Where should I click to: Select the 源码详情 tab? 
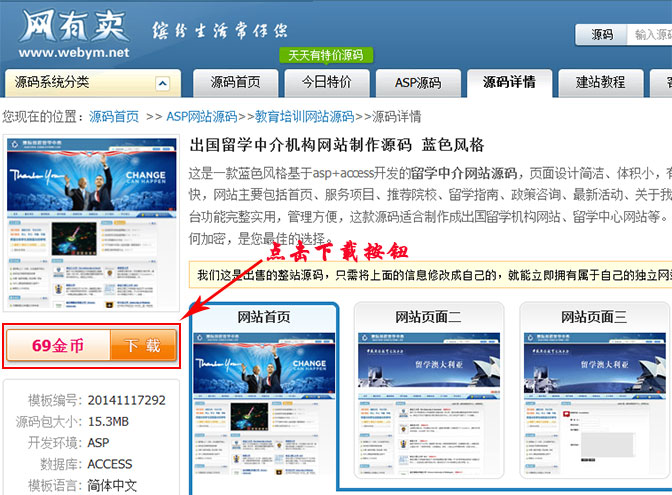click(509, 83)
